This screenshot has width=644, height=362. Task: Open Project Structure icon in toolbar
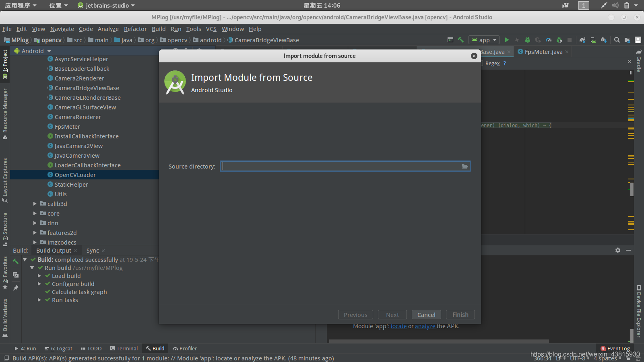click(x=627, y=40)
